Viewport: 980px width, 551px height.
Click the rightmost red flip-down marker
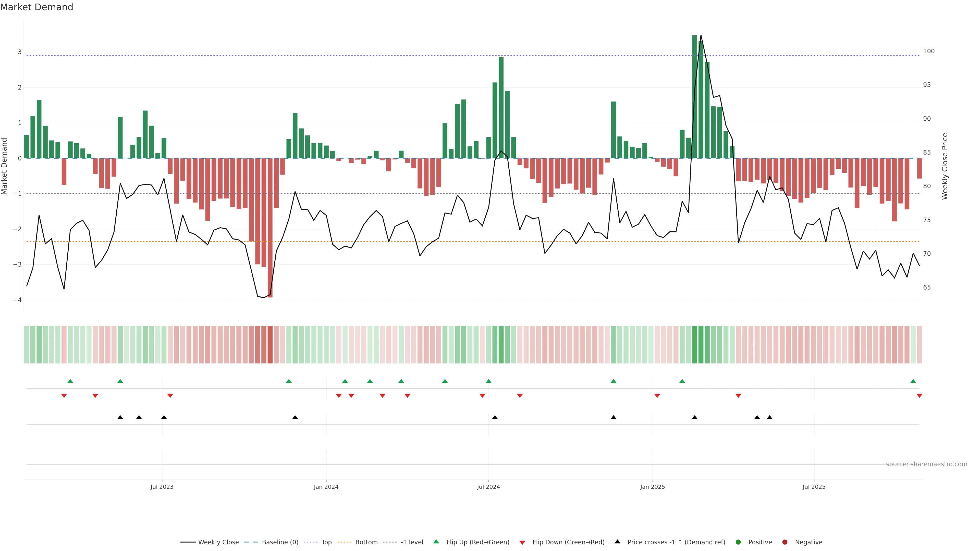[920, 396]
